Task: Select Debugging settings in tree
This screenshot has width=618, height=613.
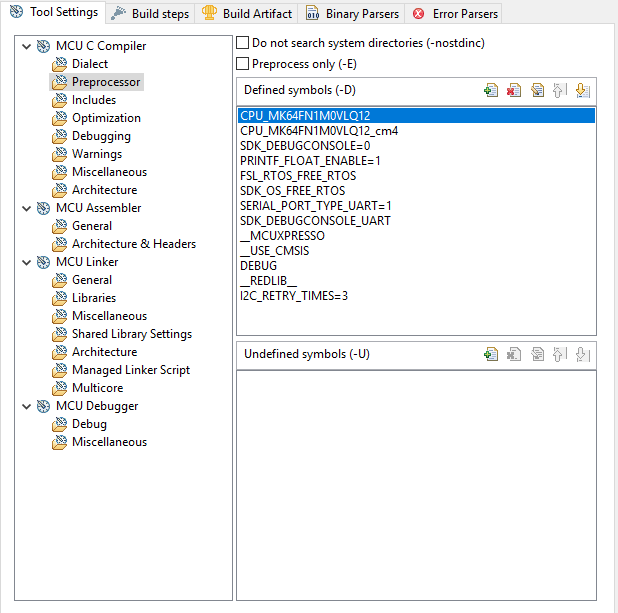Action: 101,136
